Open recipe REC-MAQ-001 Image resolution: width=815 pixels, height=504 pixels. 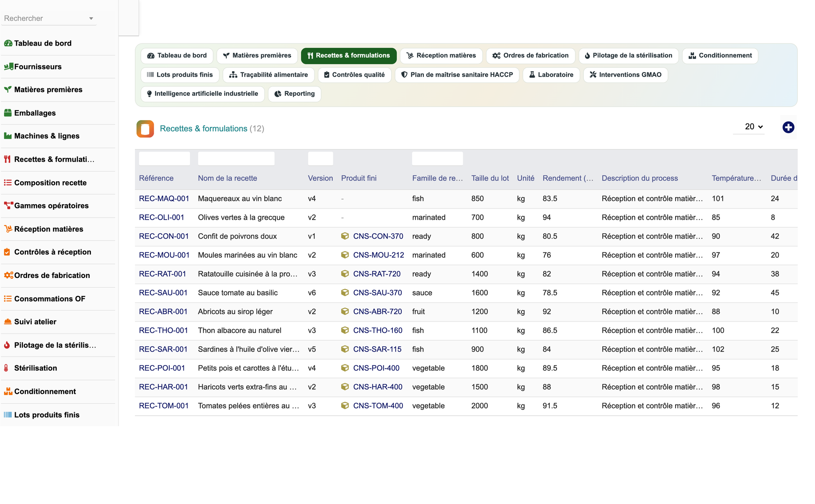point(164,198)
